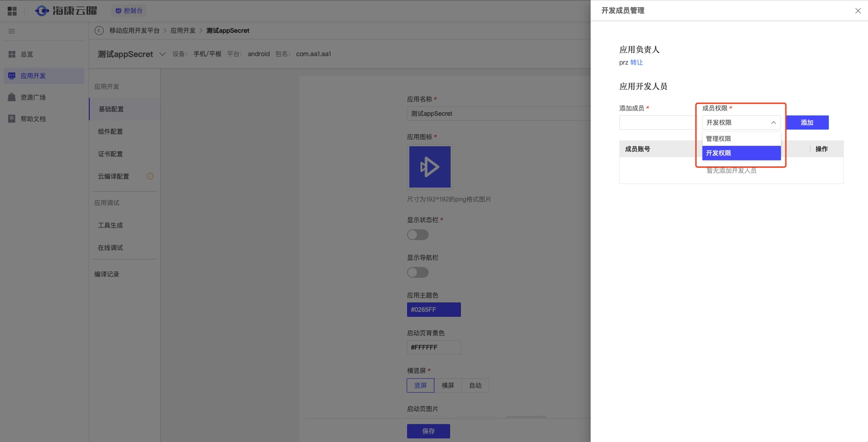Select 基础配置 menu item
The height and width of the screenshot is (442, 868).
coord(125,109)
